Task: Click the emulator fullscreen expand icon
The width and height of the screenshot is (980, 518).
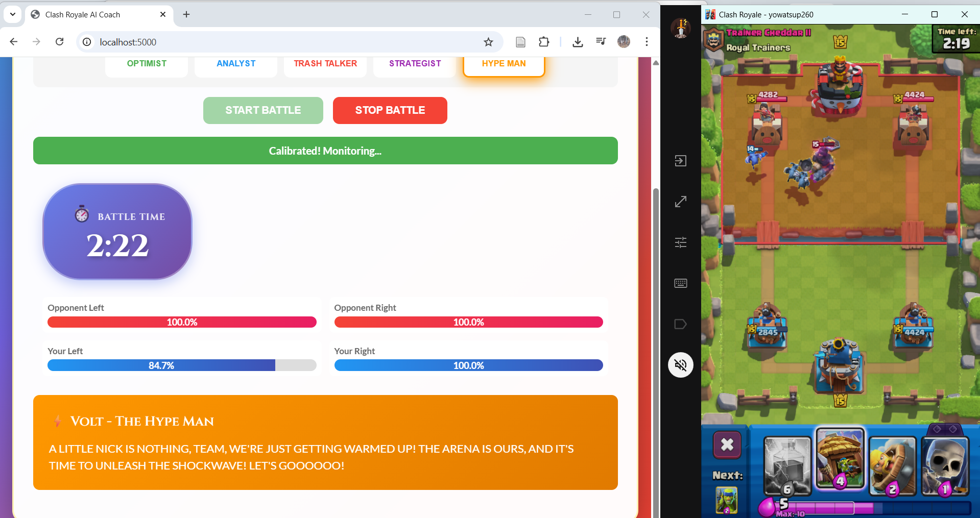Action: (x=681, y=202)
